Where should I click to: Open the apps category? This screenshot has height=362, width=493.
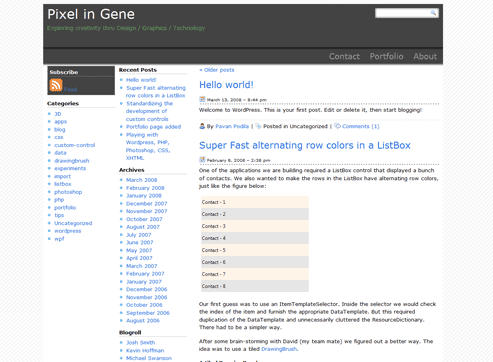click(x=60, y=122)
